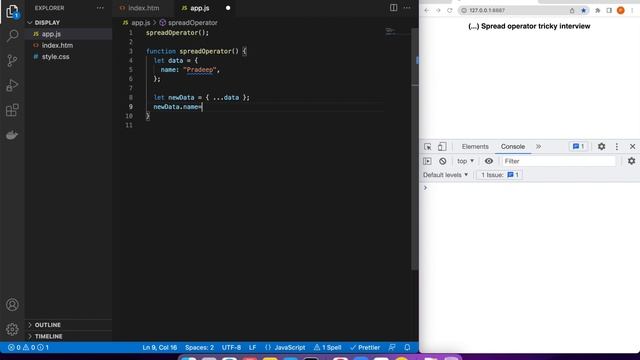
Task: Open the Source Control view
Action: click(12, 60)
